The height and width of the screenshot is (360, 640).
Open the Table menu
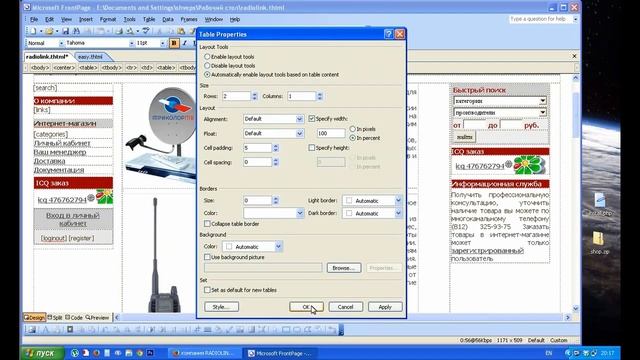(x=149, y=19)
